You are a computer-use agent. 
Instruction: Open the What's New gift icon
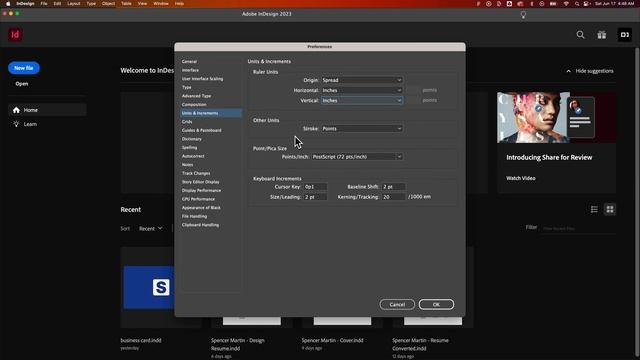click(x=602, y=35)
